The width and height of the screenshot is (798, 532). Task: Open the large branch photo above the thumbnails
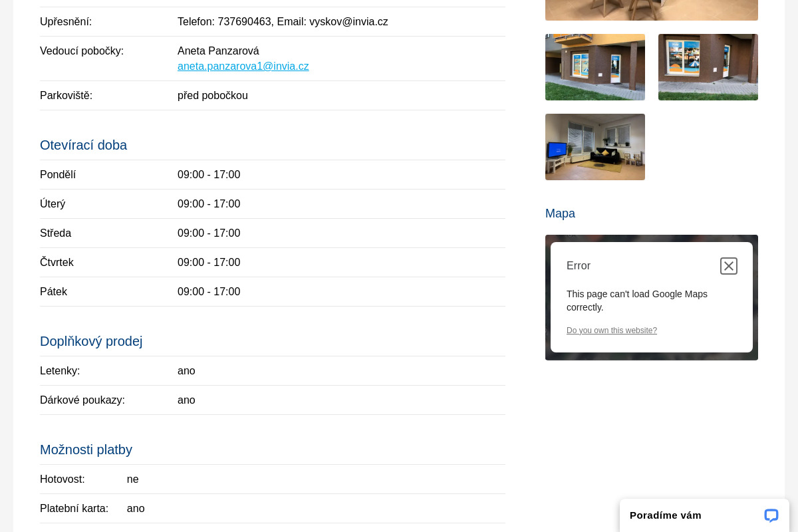point(651,9)
